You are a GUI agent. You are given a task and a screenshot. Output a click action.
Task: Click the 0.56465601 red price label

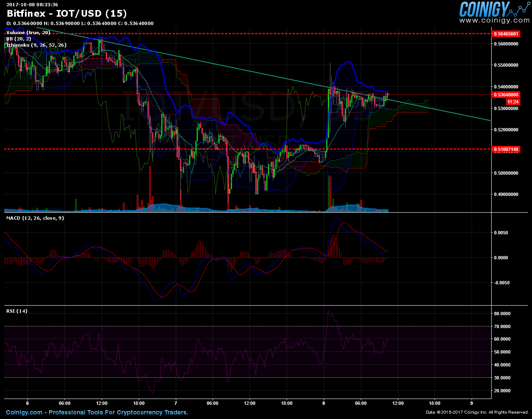506,33
